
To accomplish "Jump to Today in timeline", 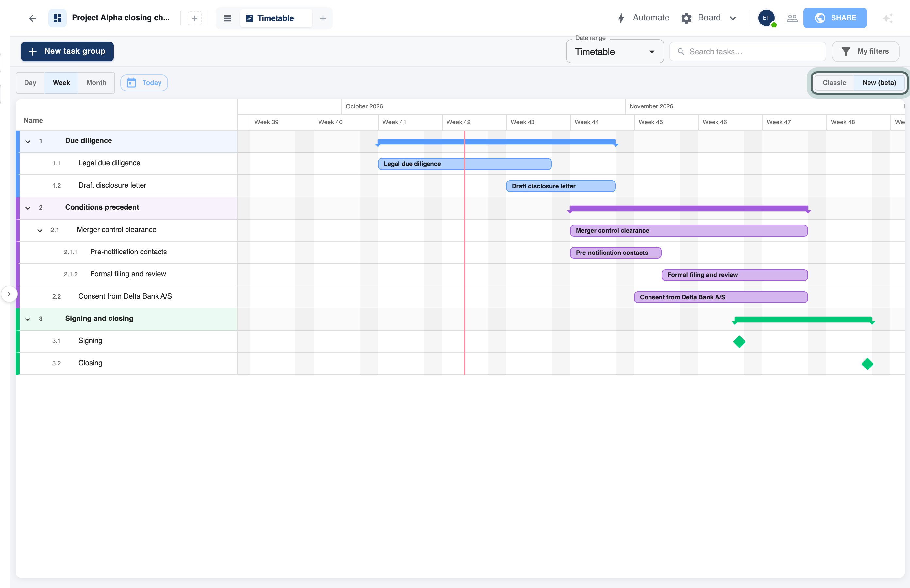I will pyautogui.click(x=144, y=83).
